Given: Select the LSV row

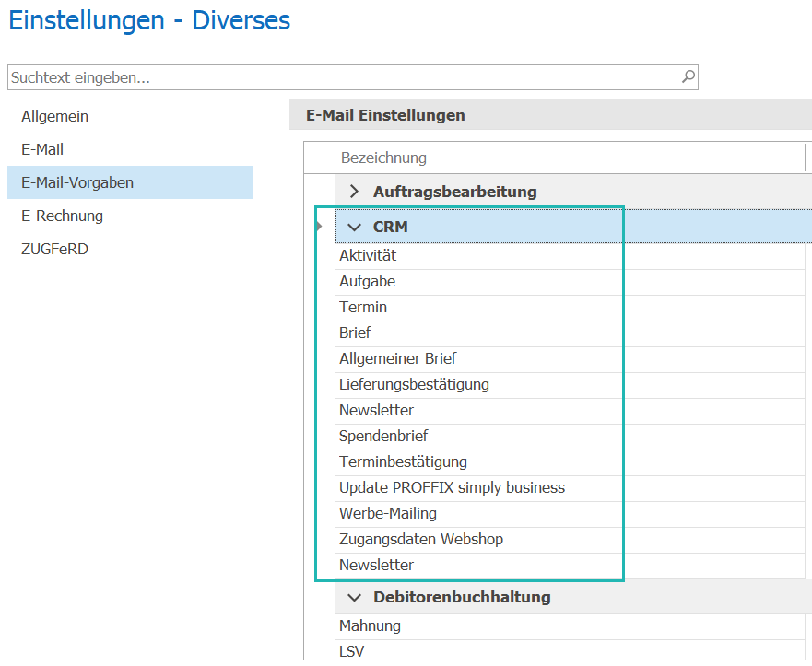Looking at the screenshot, I should coord(570,651).
